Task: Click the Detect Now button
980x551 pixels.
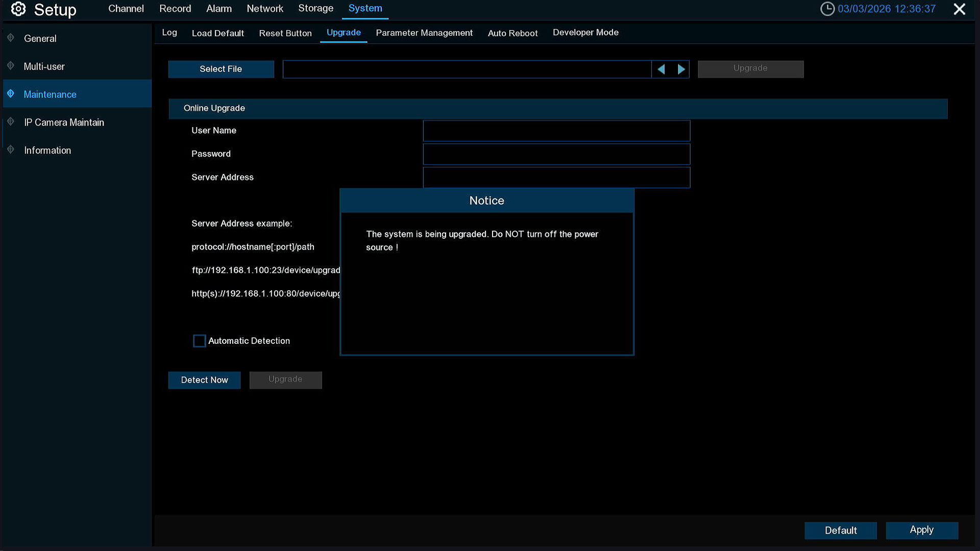Action: tap(204, 380)
